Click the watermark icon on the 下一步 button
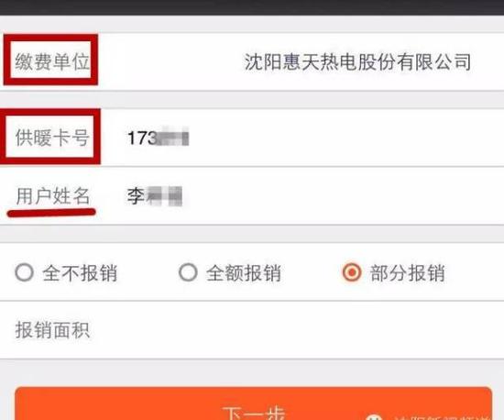Screen dimensions: 504x420 tap(374, 416)
